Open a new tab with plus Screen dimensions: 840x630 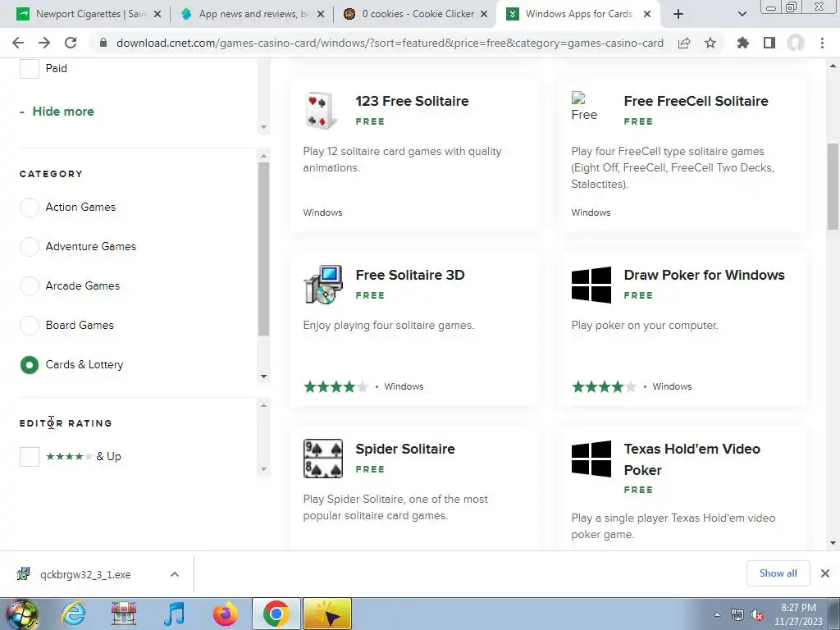click(x=678, y=15)
